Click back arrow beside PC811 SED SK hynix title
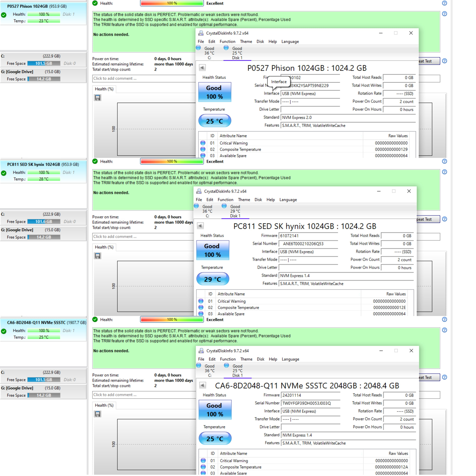 click(200, 226)
